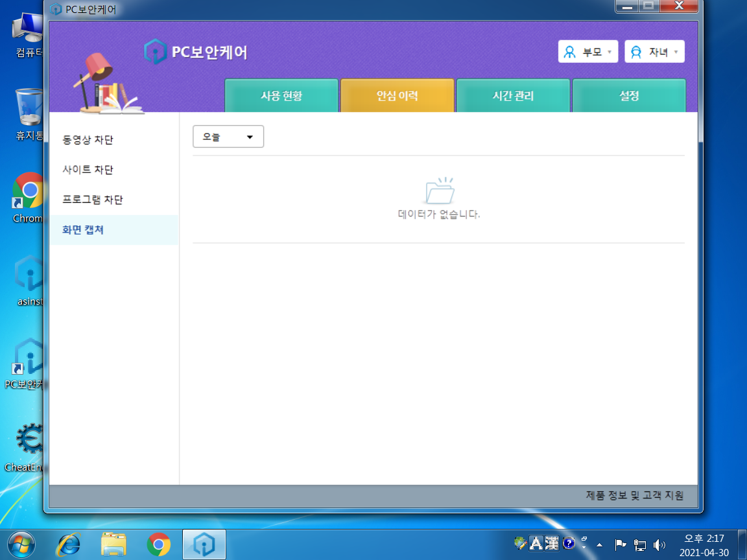Image resolution: width=747 pixels, height=560 pixels.
Task: Close the PC보안케어 window
Action: (680, 6)
